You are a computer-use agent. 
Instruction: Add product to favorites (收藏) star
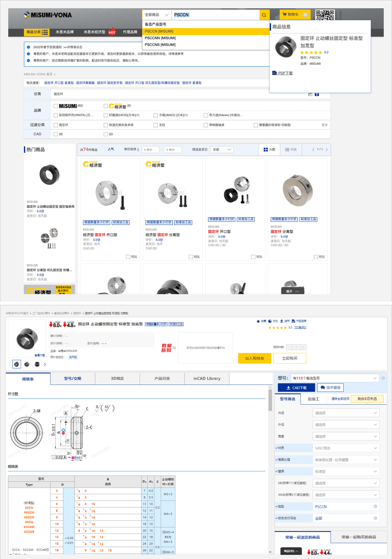coord(258,321)
